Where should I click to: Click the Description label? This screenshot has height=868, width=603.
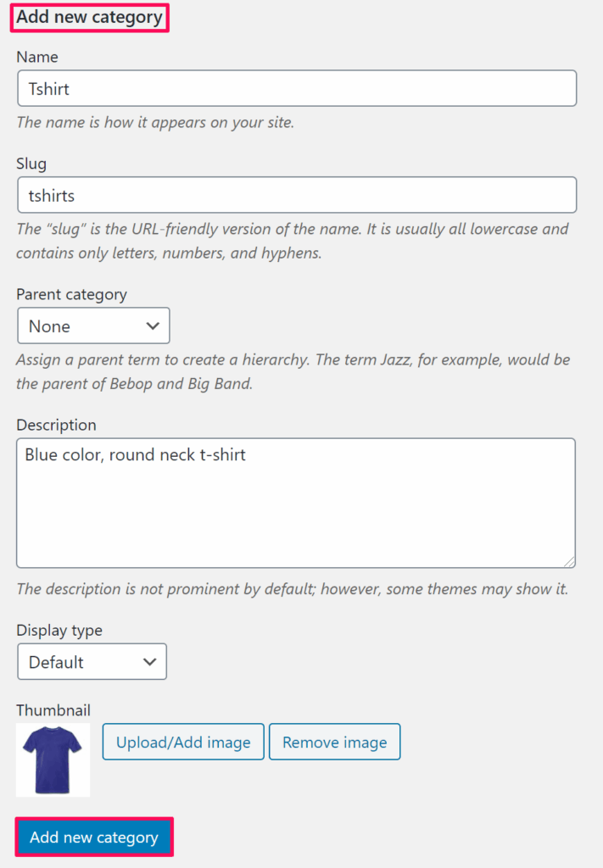point(56,425)
